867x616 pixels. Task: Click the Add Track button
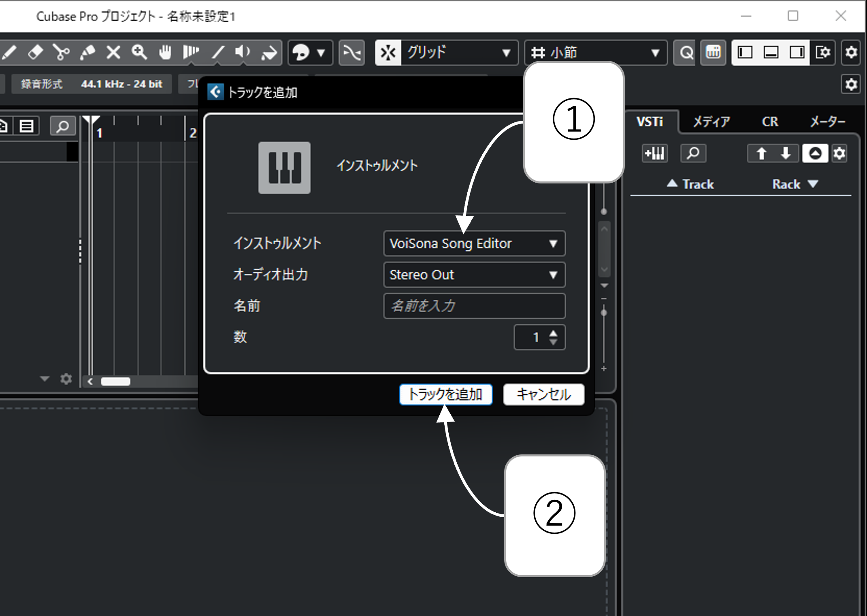point(445,394)
